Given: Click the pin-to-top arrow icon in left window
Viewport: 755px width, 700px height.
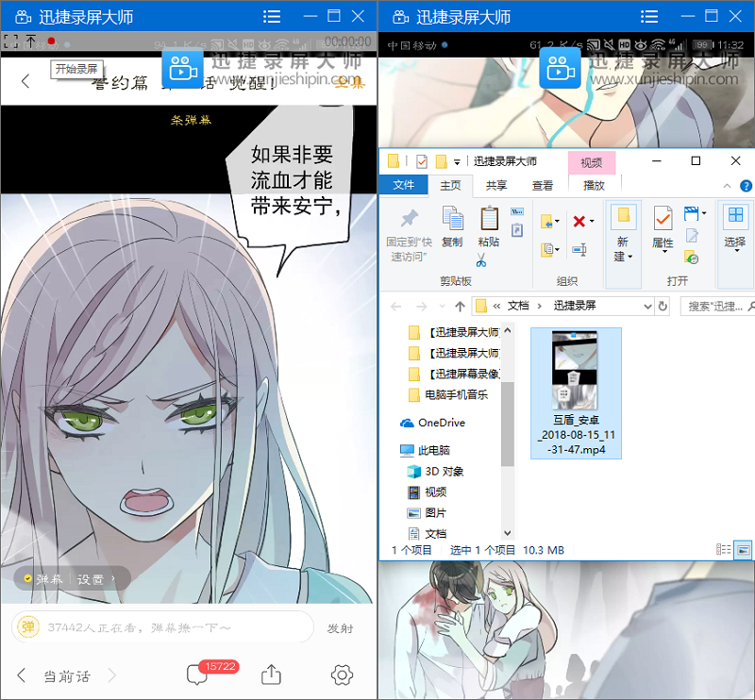Looking at the screenshot, I should tap(31, 42).
